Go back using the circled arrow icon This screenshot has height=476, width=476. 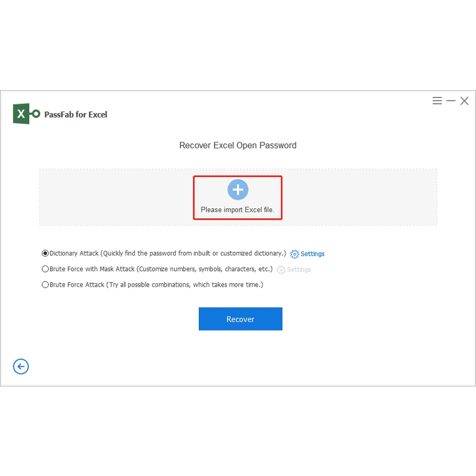pos(21,366)
